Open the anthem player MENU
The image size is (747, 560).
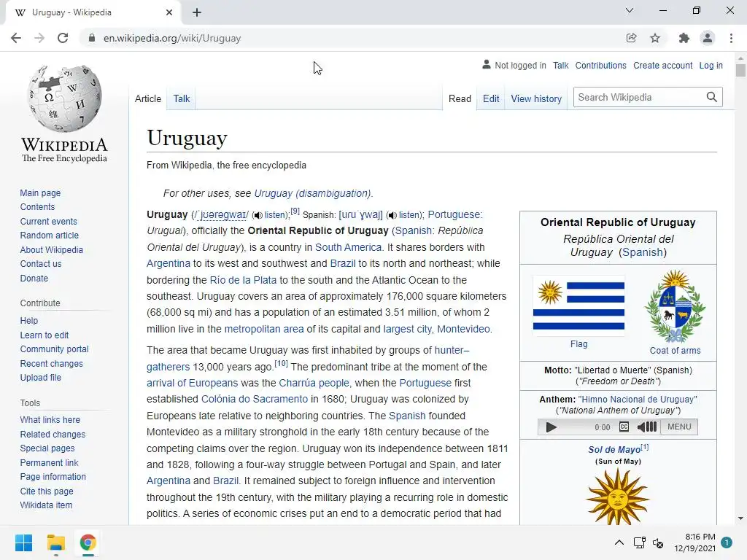tap(679, 427)
